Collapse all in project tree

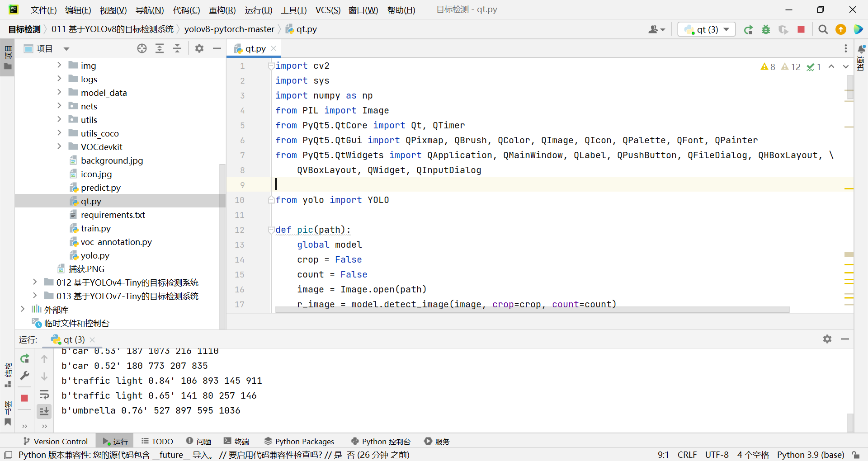pyautogui.click(x=177, y=49)
